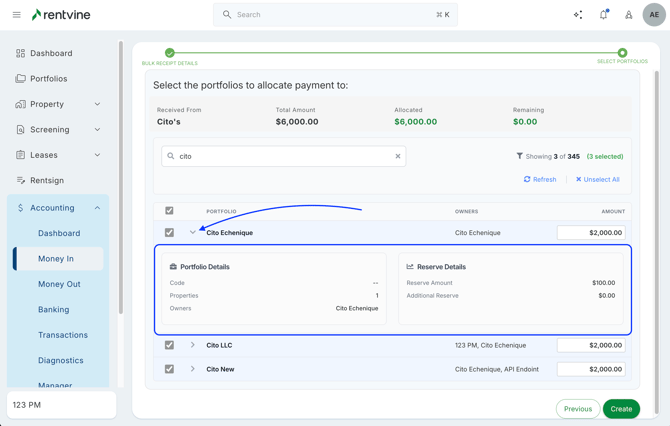Click Unselect All link

[x=598, y=180]
